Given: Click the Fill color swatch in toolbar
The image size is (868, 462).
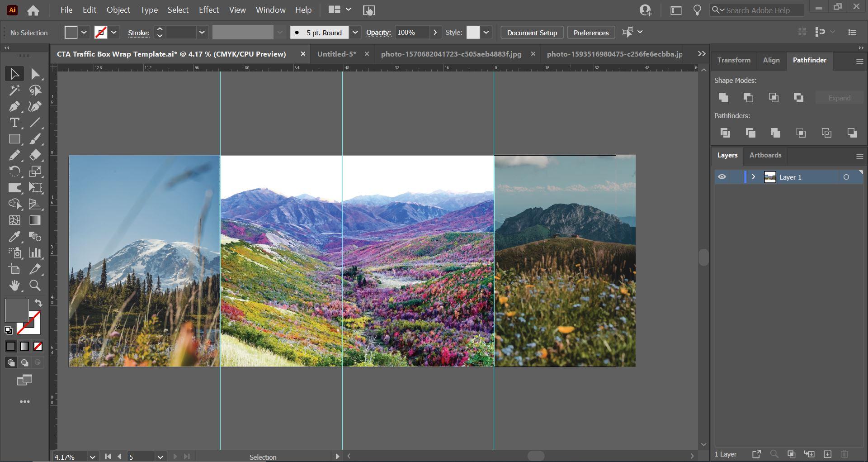Looking at the screenshot, I should pos(16,310).
